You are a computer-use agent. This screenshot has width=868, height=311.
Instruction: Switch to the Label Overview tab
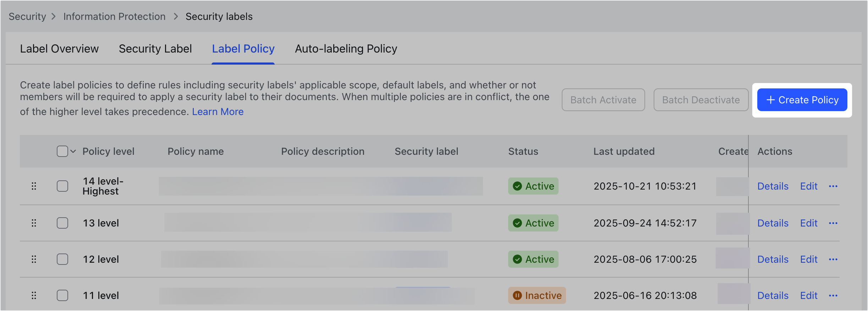(x=59, y=49)
